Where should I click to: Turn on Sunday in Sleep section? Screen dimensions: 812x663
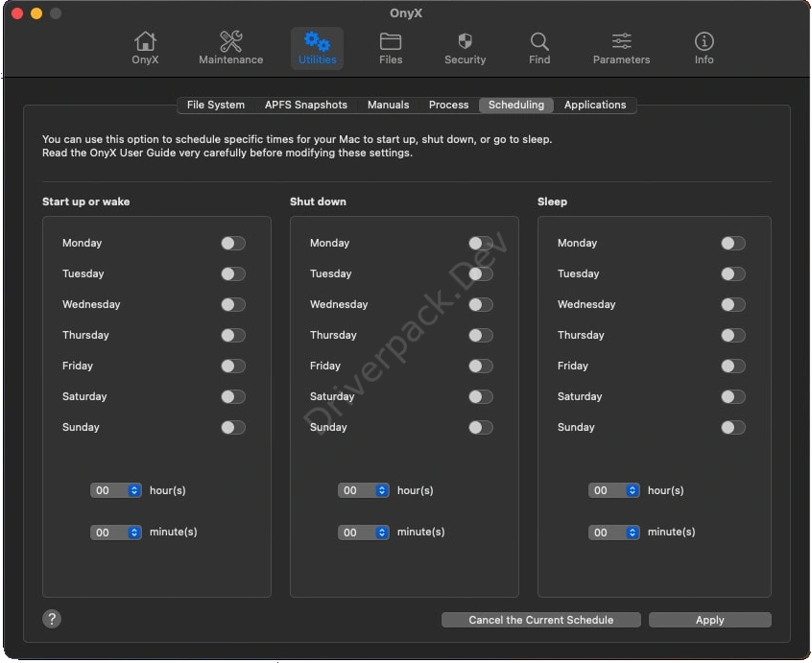[x=733, y=427]
